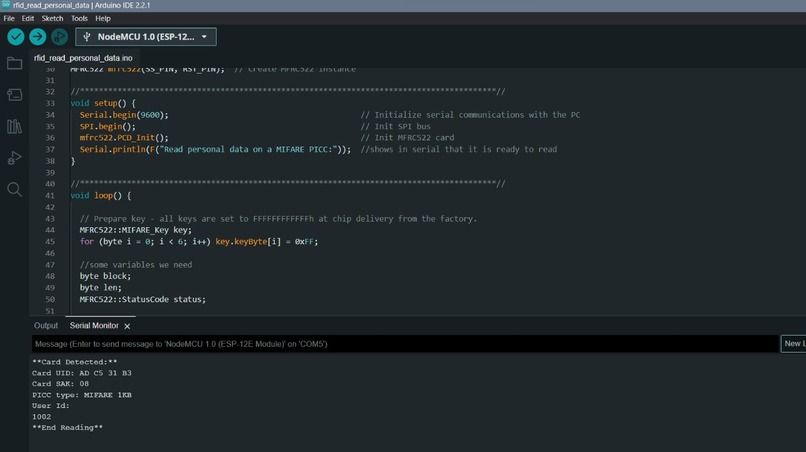Click line number 41 in gutter
Screen dimensions: 806x452
click(x=50, y=196)
